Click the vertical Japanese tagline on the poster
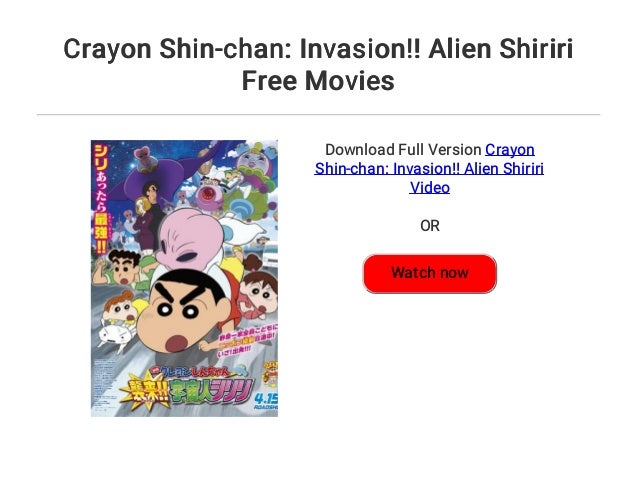Image resolution: width=638 pixels, height=479 pixels. (101, 198)
